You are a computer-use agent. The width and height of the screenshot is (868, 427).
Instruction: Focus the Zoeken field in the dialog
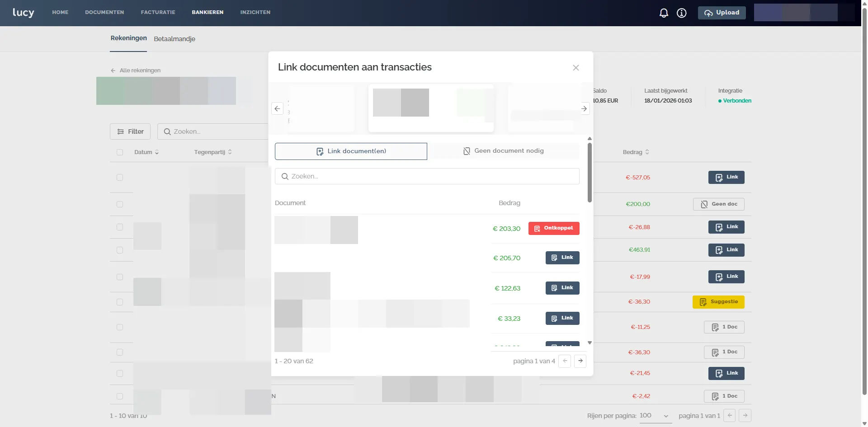tap(427, 177)
